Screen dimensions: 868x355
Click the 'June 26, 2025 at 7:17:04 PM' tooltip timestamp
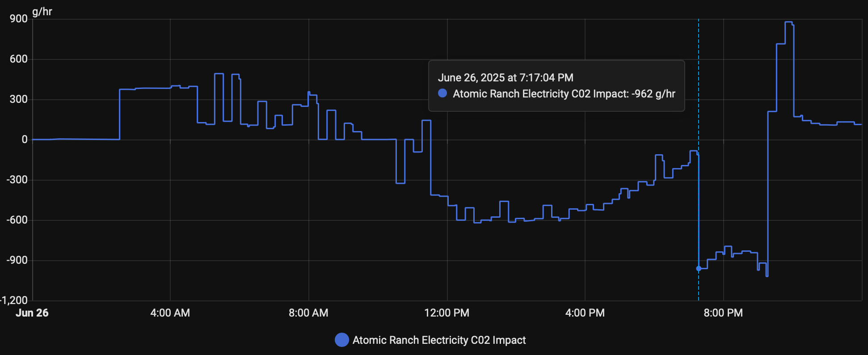coord(506,78)
